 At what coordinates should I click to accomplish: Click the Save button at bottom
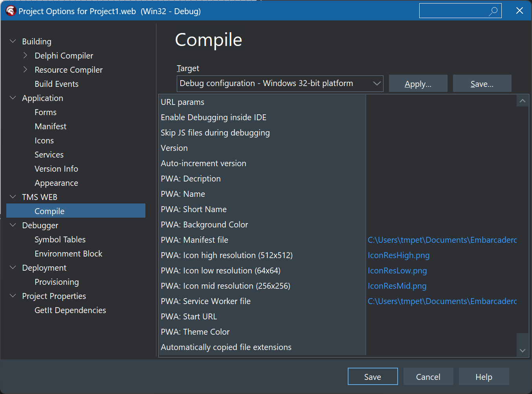click(x=372, y=377)
